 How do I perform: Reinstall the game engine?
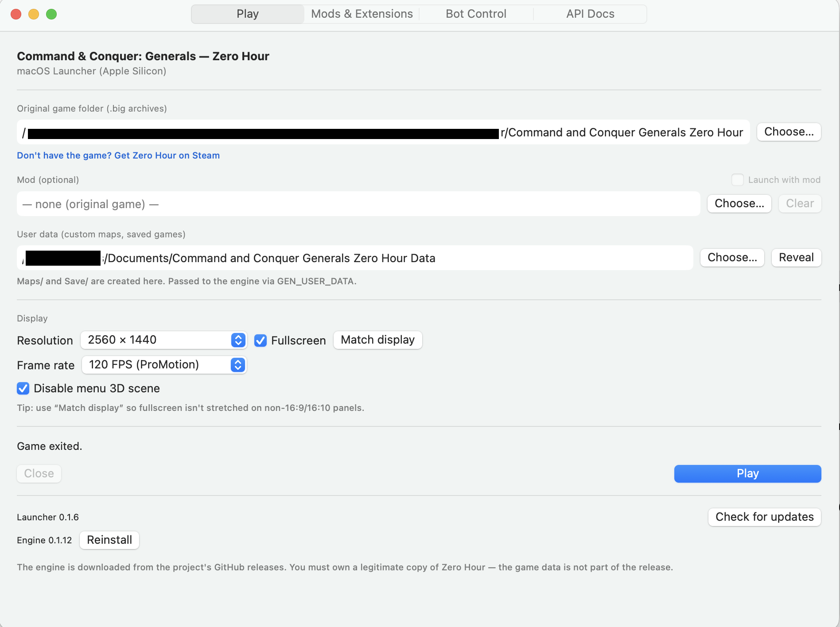pos(109,540)
